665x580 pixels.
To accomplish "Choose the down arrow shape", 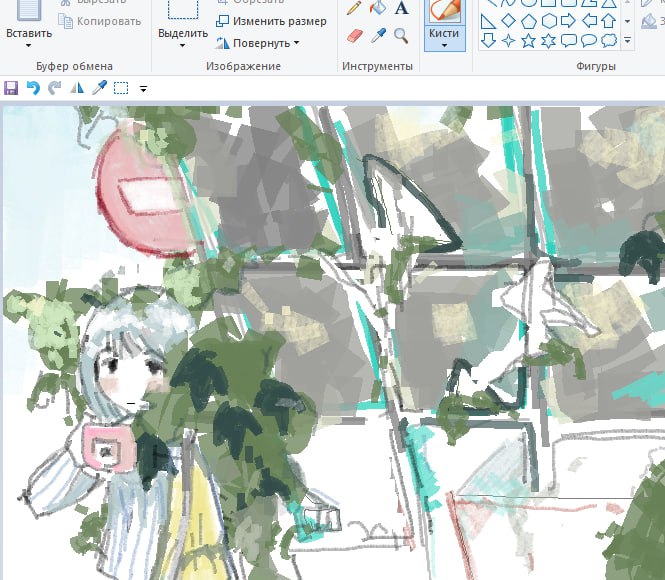I will pos(488,41).
